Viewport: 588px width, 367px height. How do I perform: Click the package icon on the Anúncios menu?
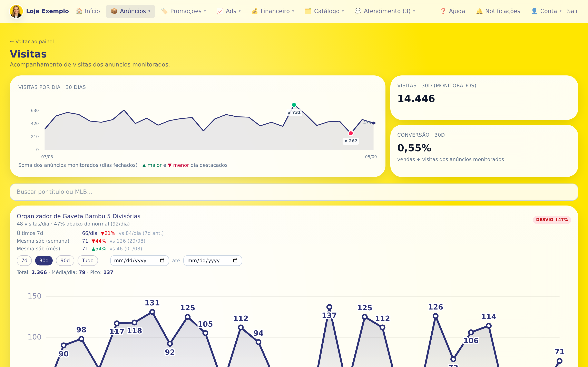114,11
